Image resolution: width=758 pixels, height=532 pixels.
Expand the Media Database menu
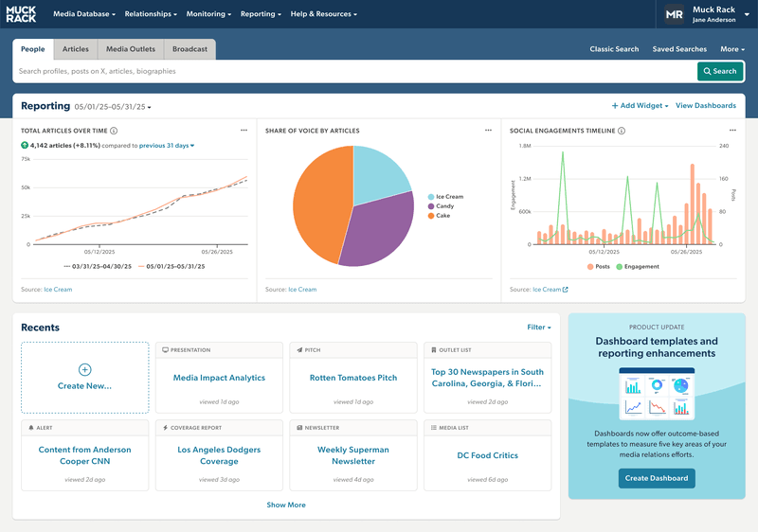(84, 14)
